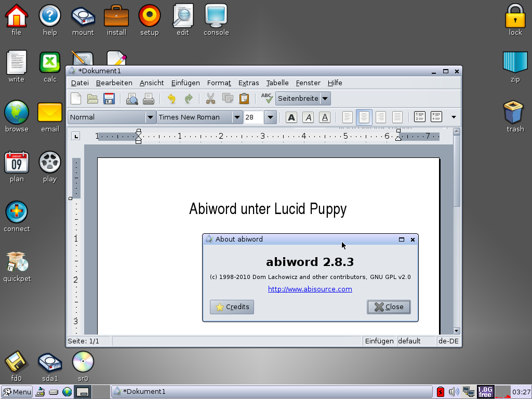Align paragraph text to the right
The height and width of the screenshot is (399, 532).
point(381,117)
